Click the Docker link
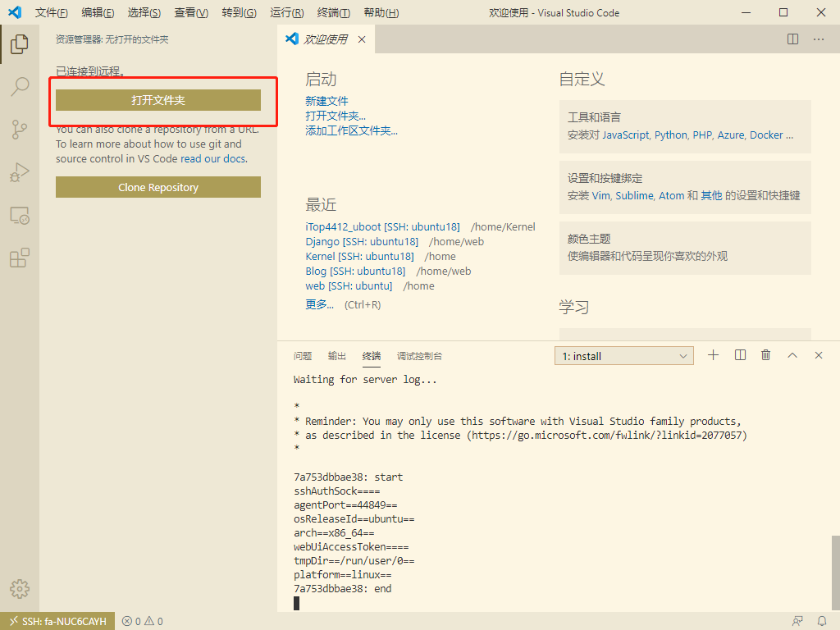This screenshot has width=840, height=630. pos(766,135)
